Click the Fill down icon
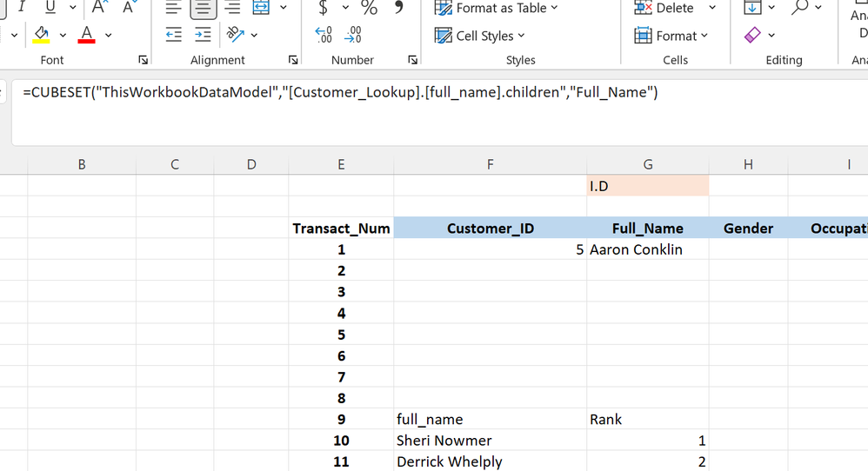This screenshot has height=471, width=868. pyautogui.click(x=752, y=7)
